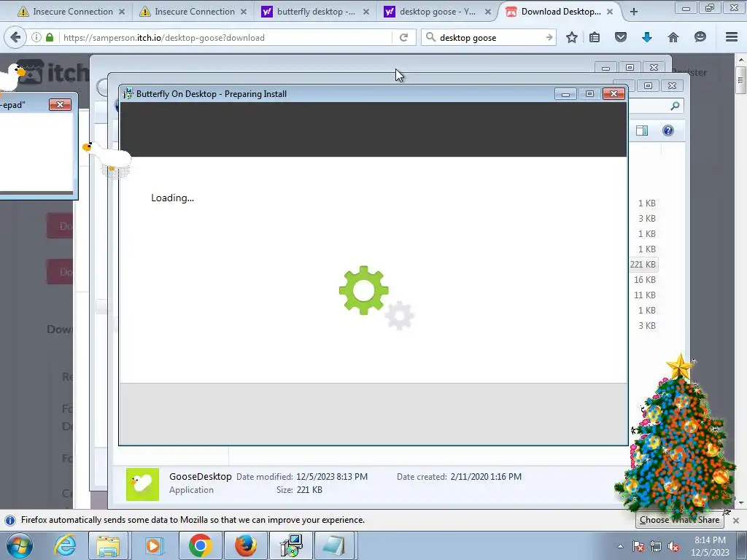The width and height of the screenshot is (747, 560).
Task: Click GooseDesktop application icon in details pane
Action: click(142, 484)
